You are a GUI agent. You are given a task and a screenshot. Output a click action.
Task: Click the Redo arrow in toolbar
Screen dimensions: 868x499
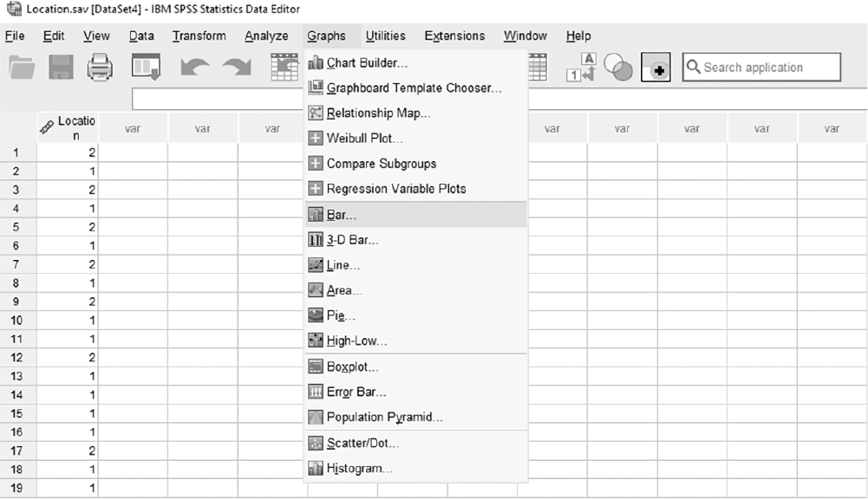(x=237, y=68)
